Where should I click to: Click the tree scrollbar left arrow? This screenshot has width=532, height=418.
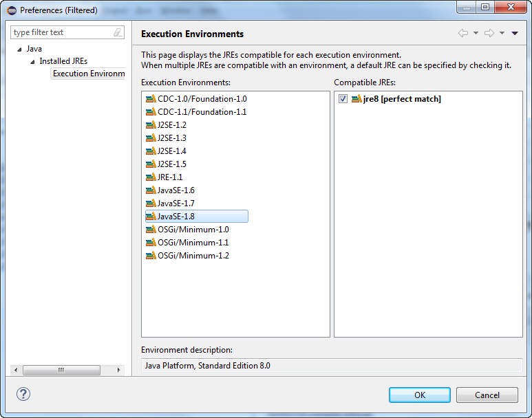[16, 370]
